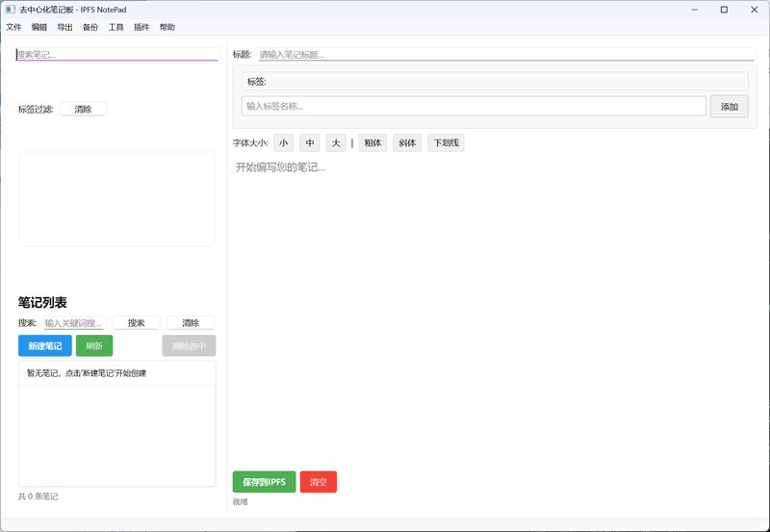Close the IPFS NotePad window

755,10
